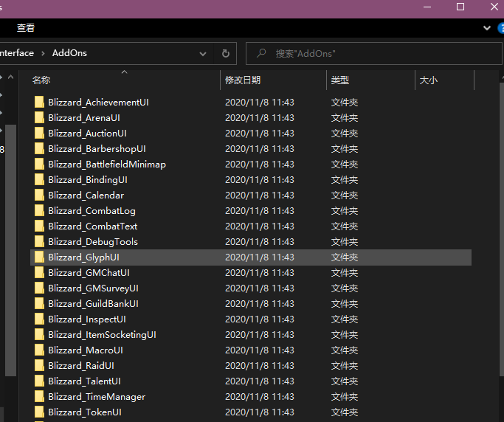Select the Blizzard_GuildBankUI folder icon
The width and height of the screenshot is (504, 422).
coord(39,303)
